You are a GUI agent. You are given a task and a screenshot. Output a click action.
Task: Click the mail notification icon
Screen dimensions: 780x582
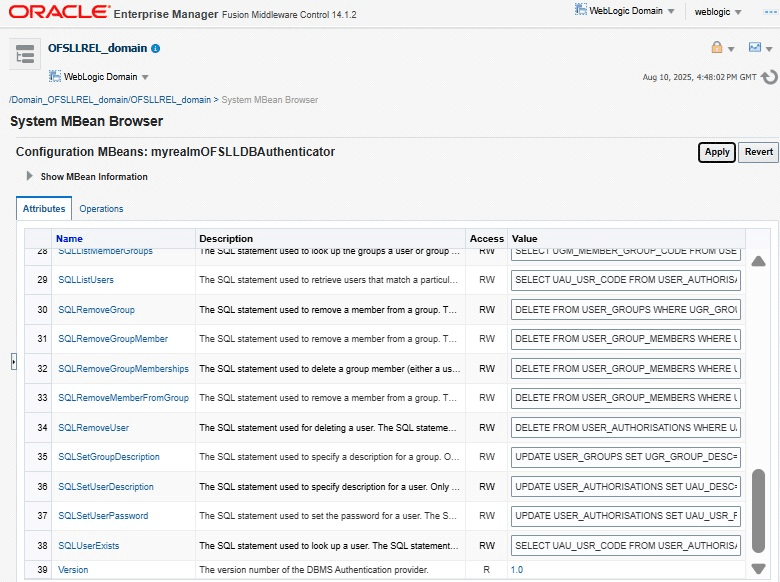coord(755,47)
